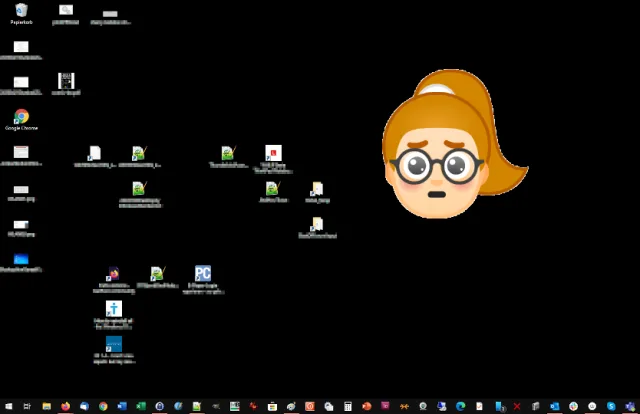Select the desktop icon right of Papierkorb
Viewport: 640px width, 414px height.
pos(66,11)
